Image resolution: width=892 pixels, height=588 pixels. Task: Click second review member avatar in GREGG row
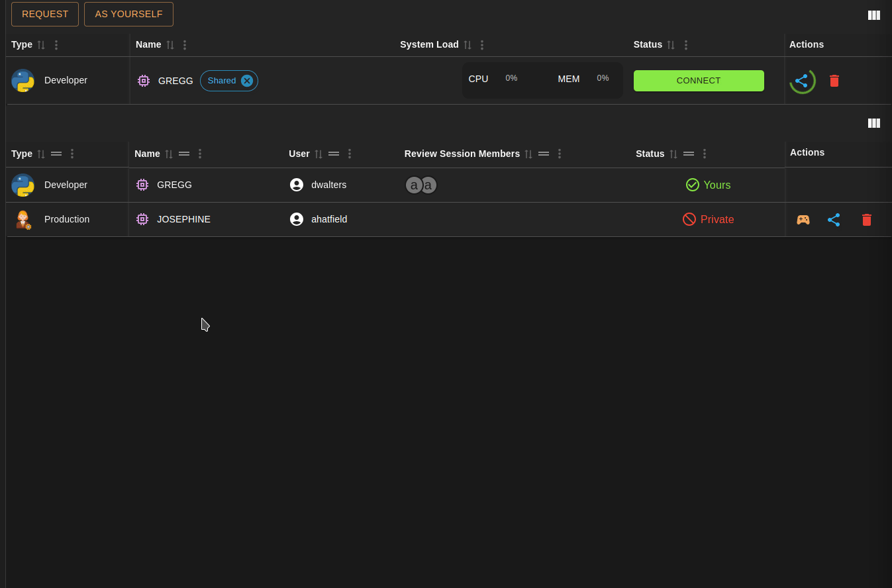click(x=429, y=185)
